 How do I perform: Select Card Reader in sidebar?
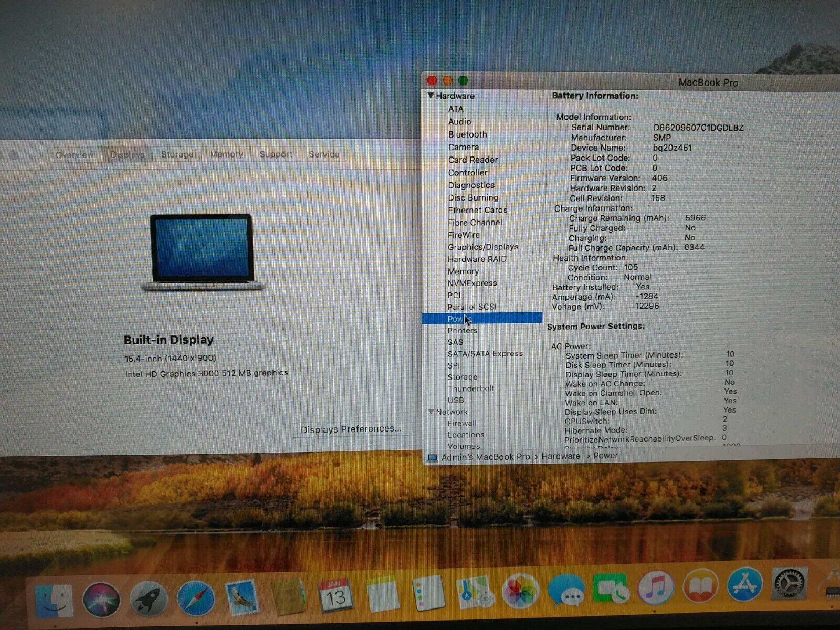tap(472, 160)
